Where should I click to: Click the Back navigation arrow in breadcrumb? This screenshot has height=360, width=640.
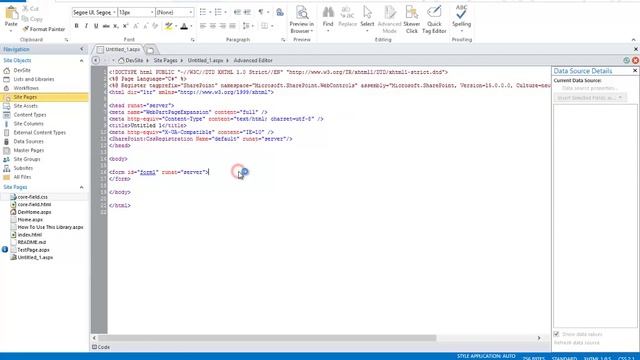click(x=96, y=60)
